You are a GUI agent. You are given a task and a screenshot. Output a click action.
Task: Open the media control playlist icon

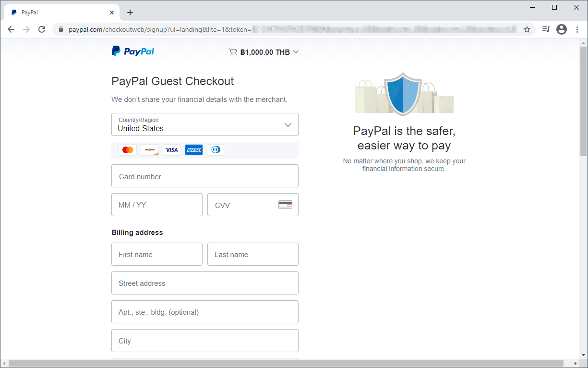point(546,29)
